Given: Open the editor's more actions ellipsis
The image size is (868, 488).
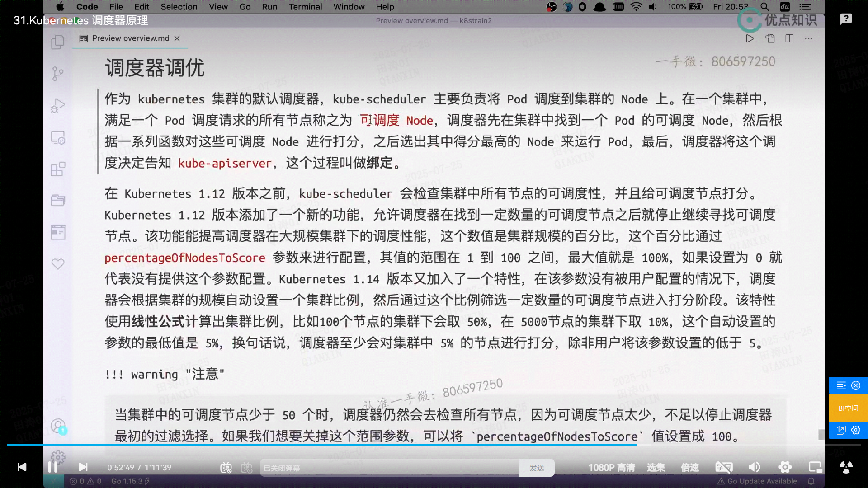Looking at the screenshot, I should click(808, 38).
